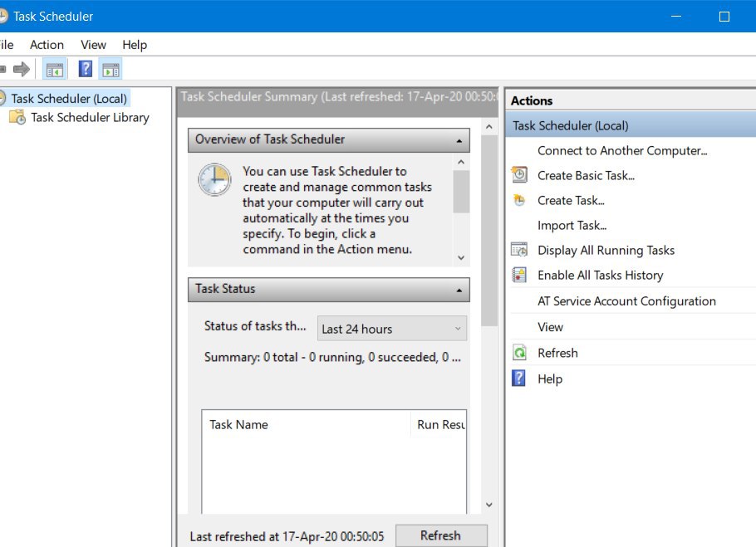
Task: Click the Summary: 0 total status text
Action: pyautogui.click(x=332, y=357)
